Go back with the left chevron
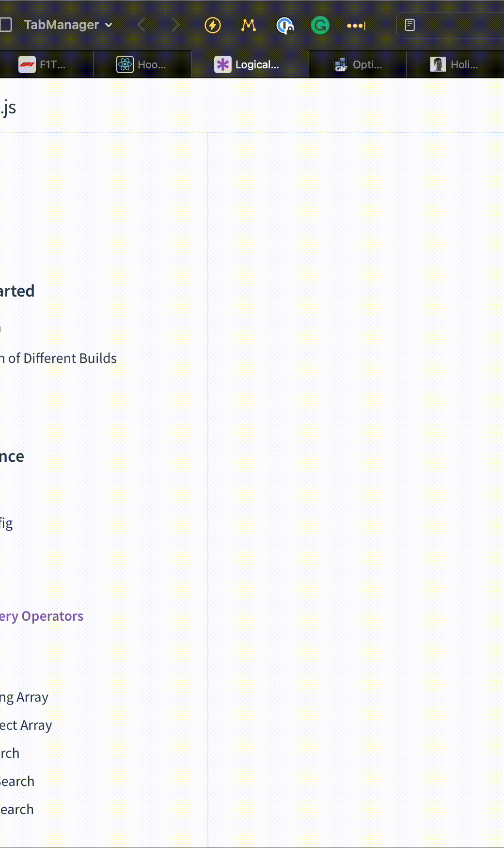 (x=142, y=25)
